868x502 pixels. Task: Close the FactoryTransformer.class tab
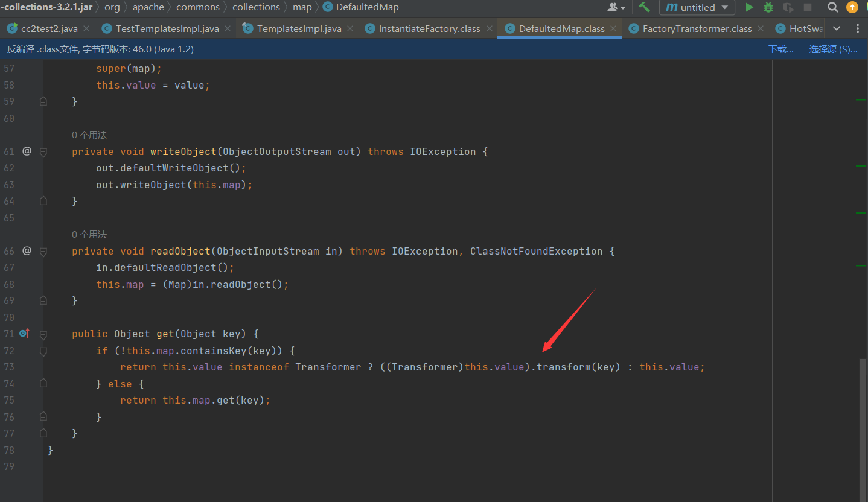(761, 28)
